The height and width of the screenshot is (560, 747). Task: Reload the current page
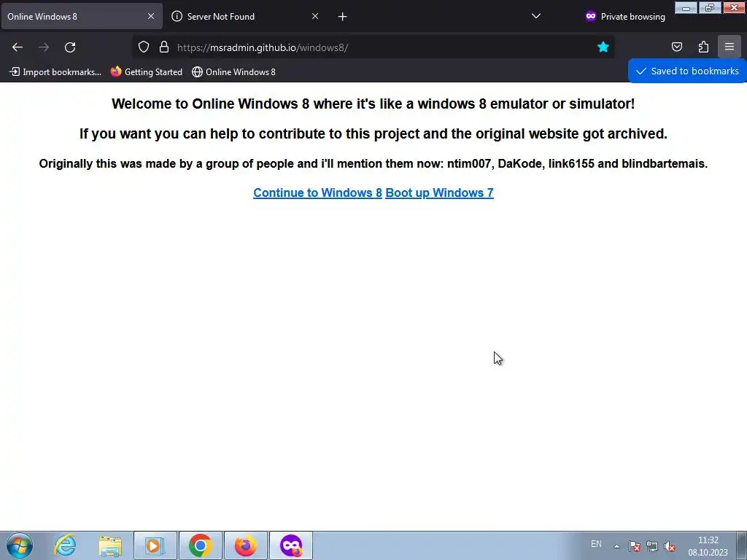(x=70, y=47)
